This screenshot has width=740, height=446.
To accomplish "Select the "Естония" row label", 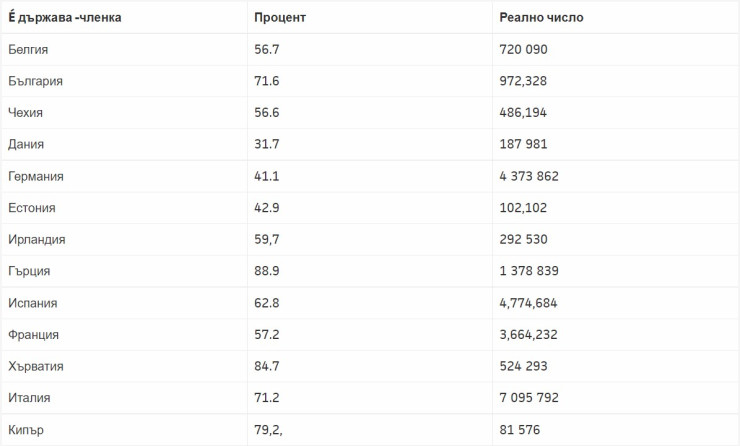I will coord(31,208).
